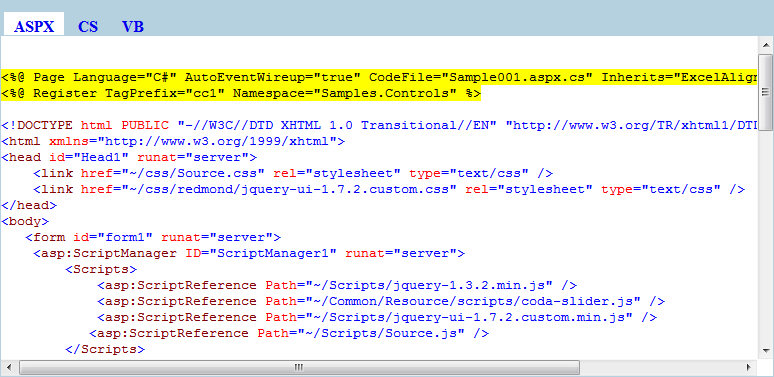This screenshot has width=774, height=377.
Task: Click the jquery-ui-1.7.2.custom.min.js reference line
Action: pyautogui.click(x=377, y=317)
